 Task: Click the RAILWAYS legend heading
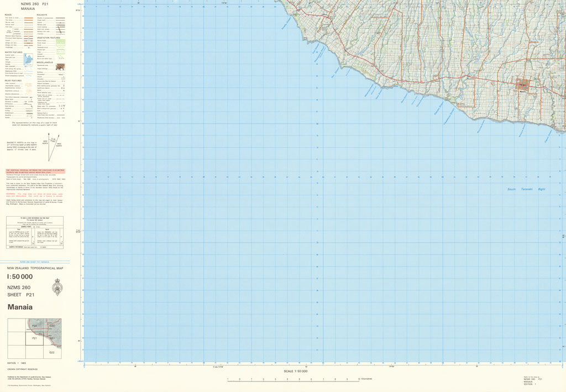(42, 15)
